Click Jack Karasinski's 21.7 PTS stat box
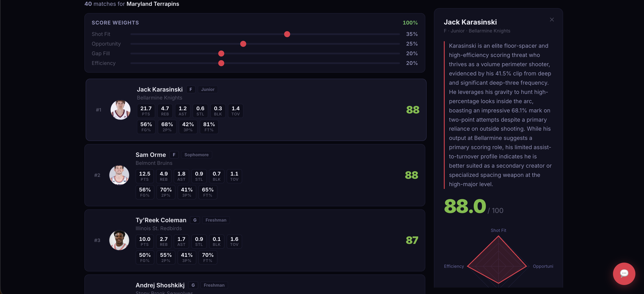The image size is (644, 294). 146,111
